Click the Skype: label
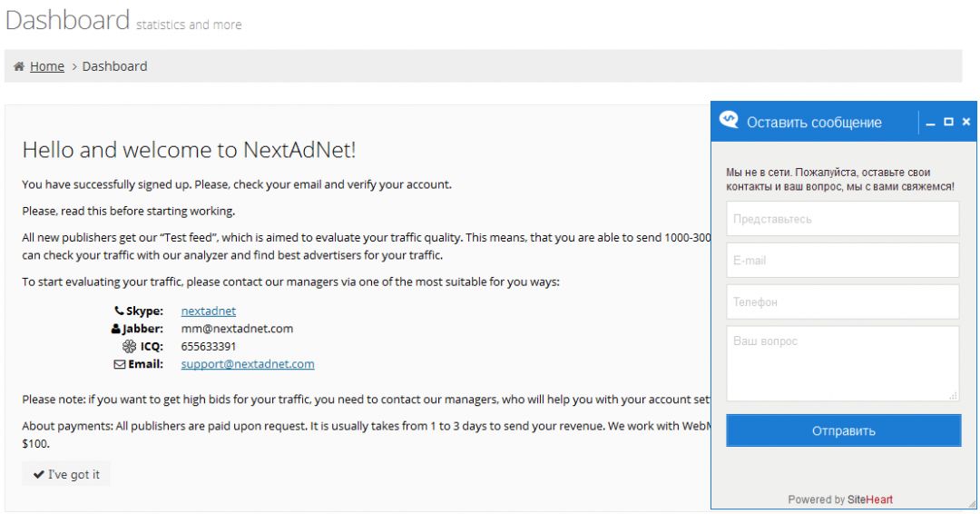The height and width of the screenshot is (514, 980). [x=144, y=311]
